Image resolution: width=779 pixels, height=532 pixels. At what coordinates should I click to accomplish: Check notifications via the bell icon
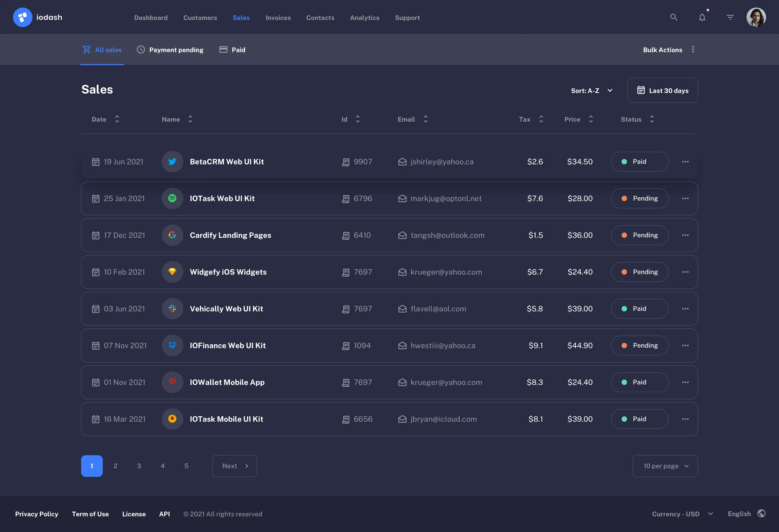pos(702,17)
